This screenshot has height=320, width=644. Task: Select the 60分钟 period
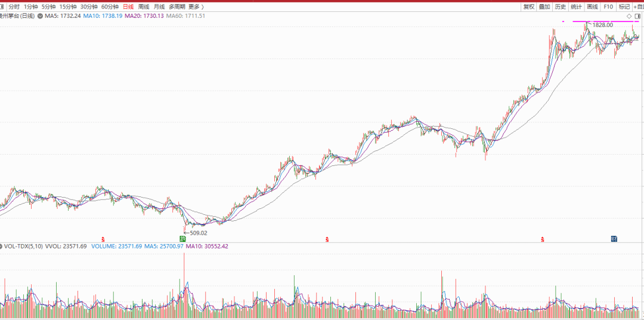point(110,7)
